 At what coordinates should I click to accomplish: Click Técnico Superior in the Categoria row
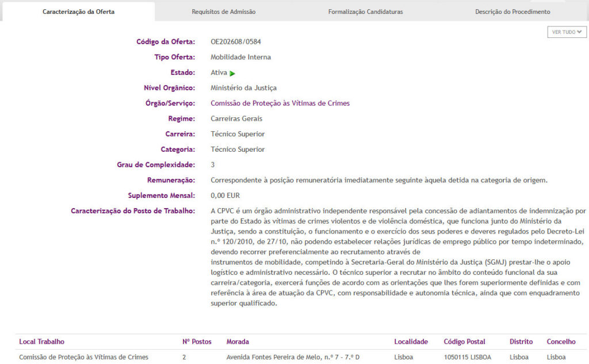238,150
